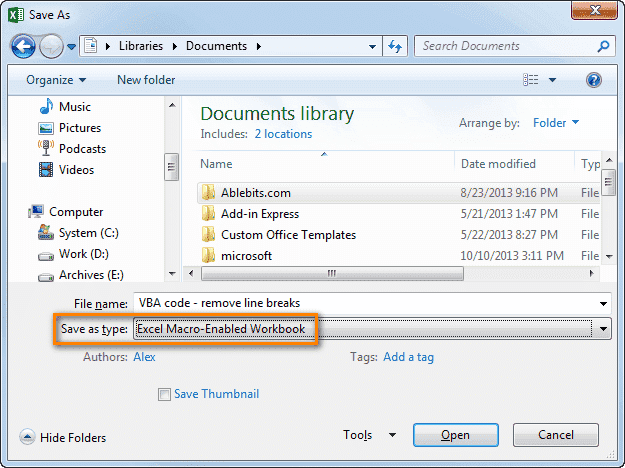625x468 pixels.
Task: Open the Tools dropdown menu
Action: tap(369, 435)
